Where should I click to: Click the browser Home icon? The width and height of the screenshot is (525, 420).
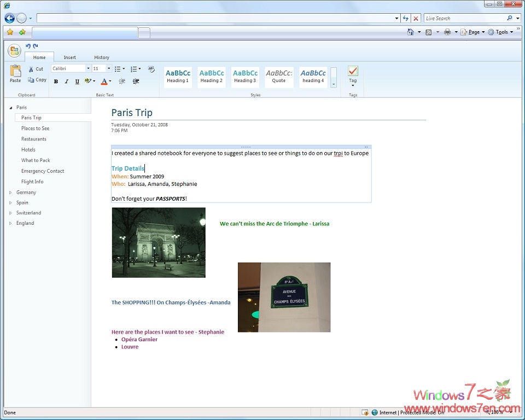[411, 32]
